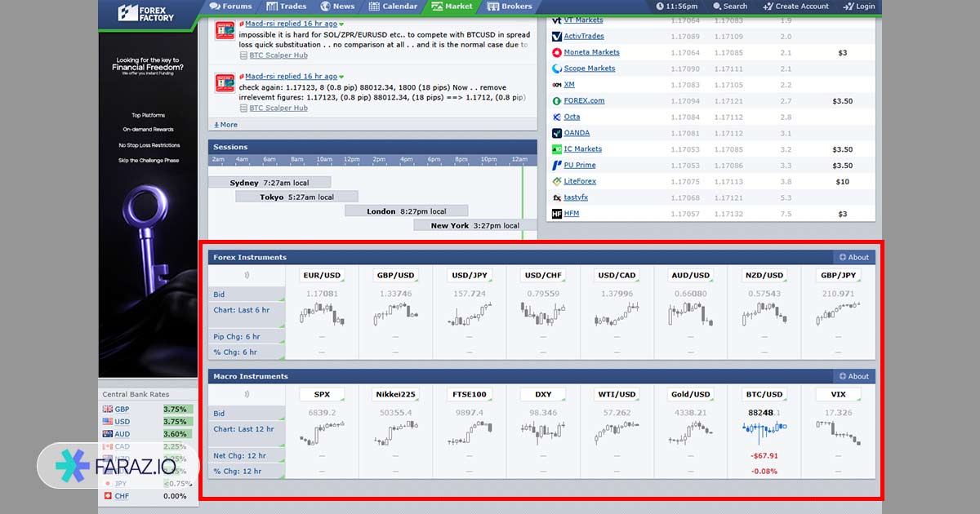The width and height of the screenshot is (980, 514).
Task: Click the Forex Factory logo
Action: click(146, 11)
